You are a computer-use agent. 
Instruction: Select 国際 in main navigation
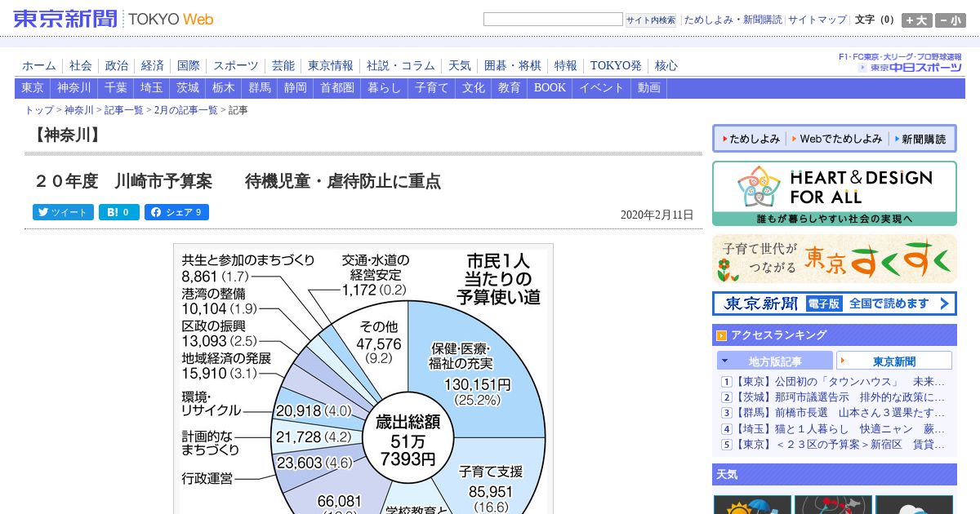click(189, 65)
